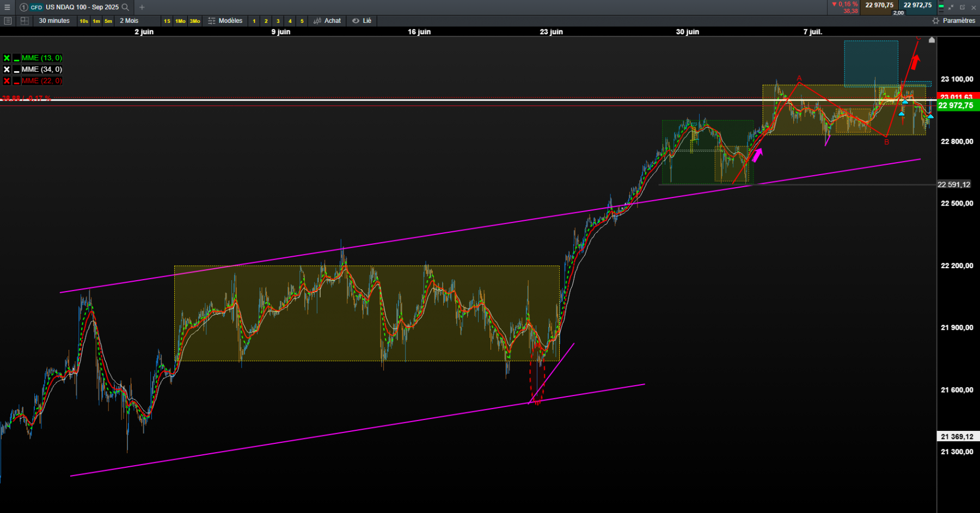The height and width of the screenshot is (513, 980).
Task: Click the spread value 2,00
Action: [898, 13]
